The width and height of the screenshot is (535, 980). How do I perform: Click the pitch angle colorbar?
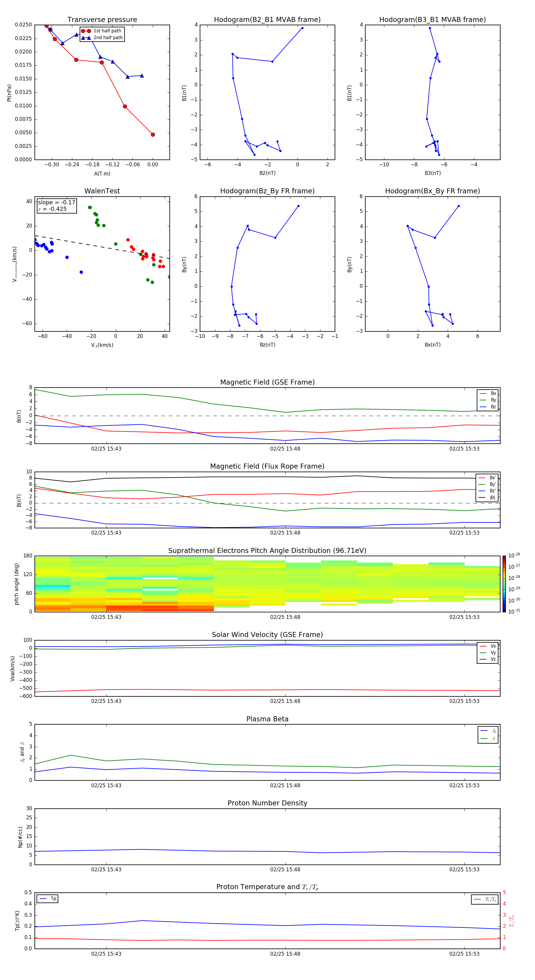504,584
